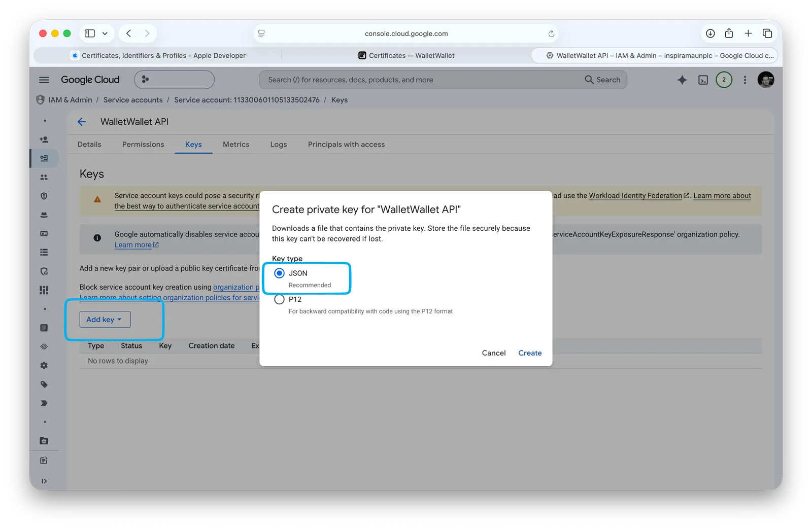The height and width of the screenshot is (529, 812).
Task: Open the list sidebar icon
Action: [44, 252]
